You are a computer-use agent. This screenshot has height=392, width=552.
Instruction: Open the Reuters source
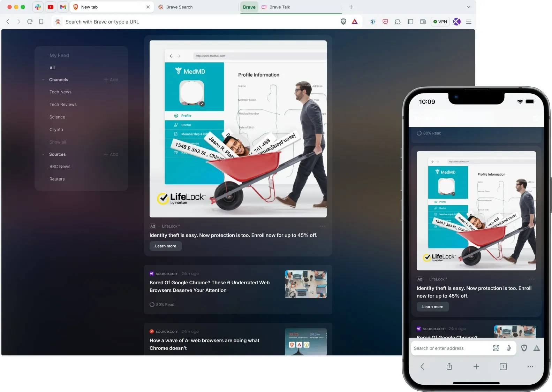click(x=57, y=179)
